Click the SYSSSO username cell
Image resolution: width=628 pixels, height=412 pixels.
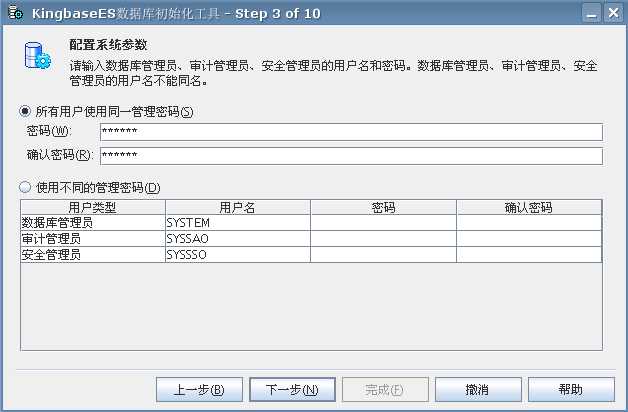tap(238, 255)
